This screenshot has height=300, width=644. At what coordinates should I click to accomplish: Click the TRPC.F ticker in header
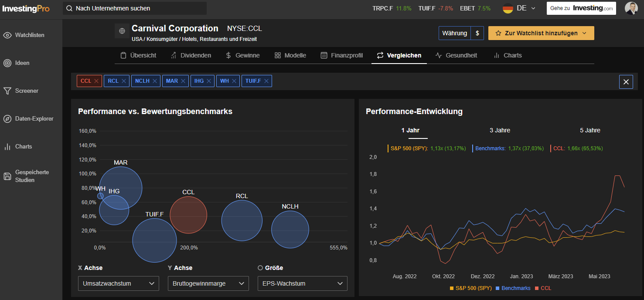[x=392, y=8]
